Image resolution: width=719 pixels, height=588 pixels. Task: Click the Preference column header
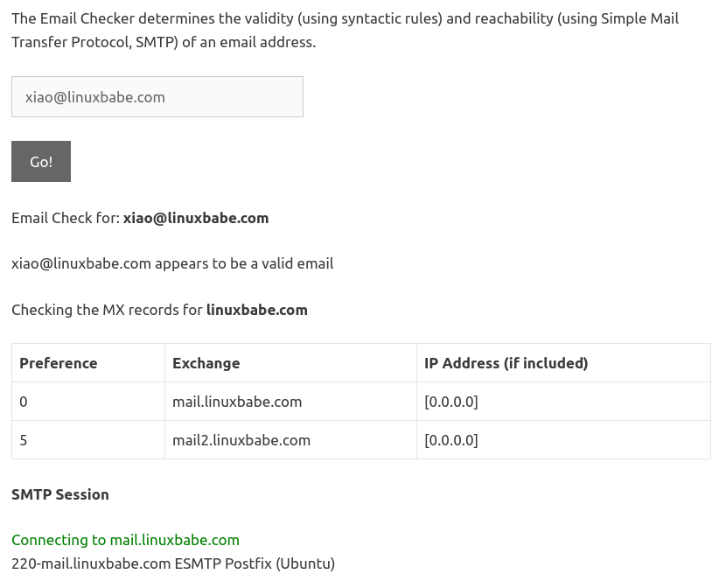59,363
